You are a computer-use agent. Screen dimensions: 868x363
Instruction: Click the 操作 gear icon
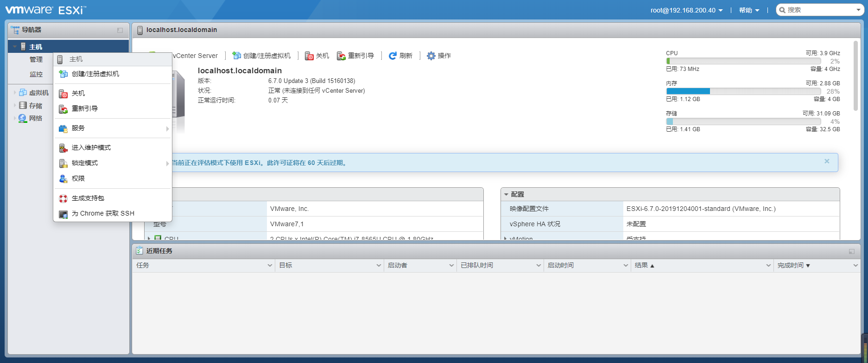point(431,56)
